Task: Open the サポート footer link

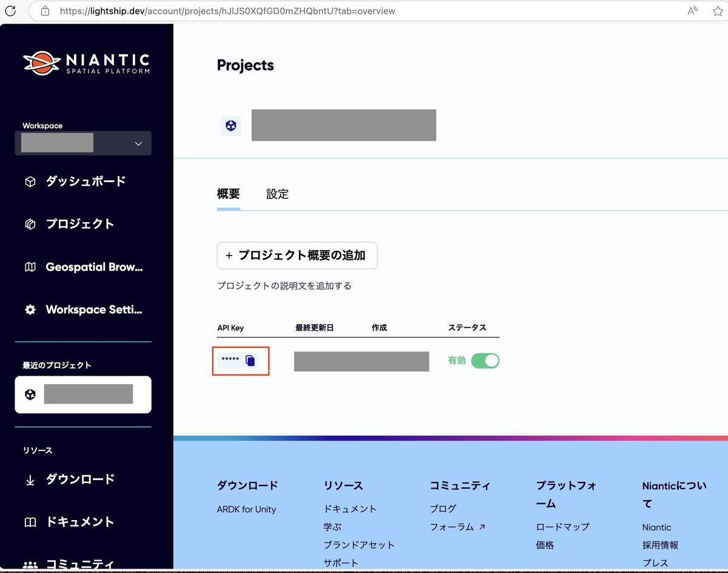Action: coord(342,563)
